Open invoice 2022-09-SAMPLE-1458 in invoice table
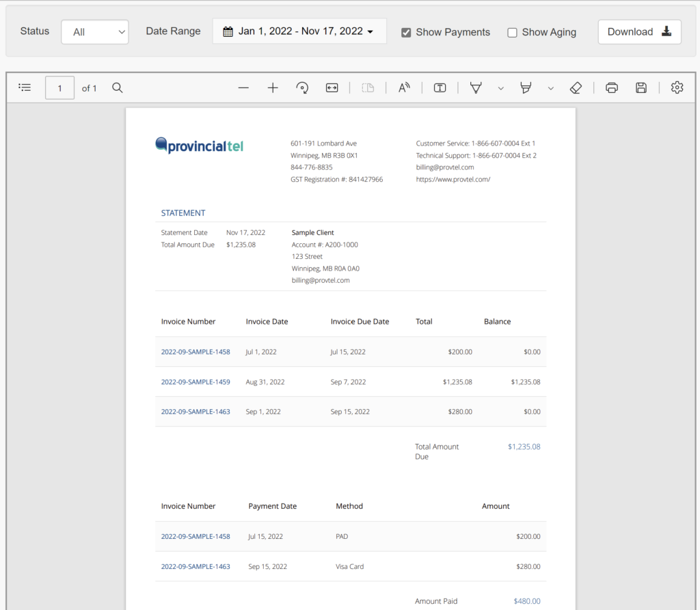The image size is (700, 610). [196, 352]
